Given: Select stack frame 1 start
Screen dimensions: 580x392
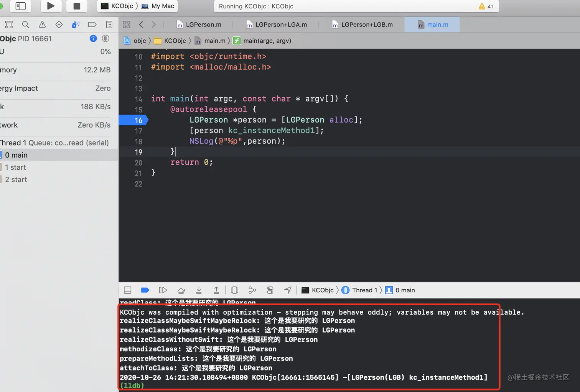Looking at the screenshot, I should coord(59,167).
